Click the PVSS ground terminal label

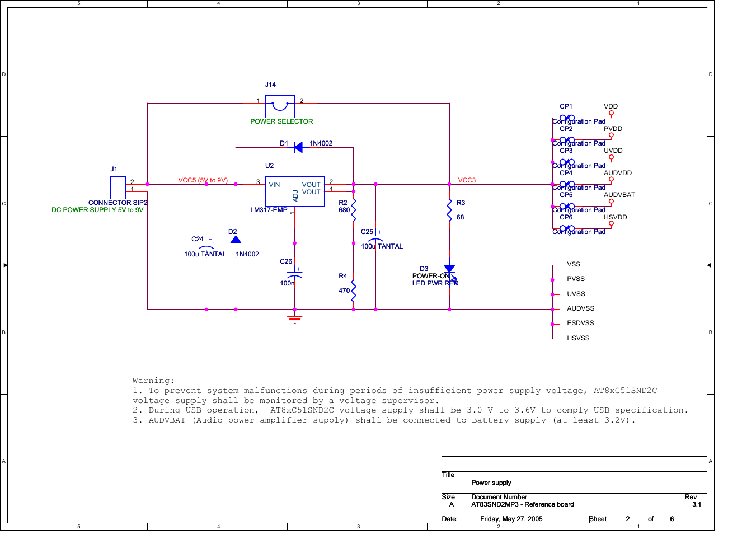(576, 279)
